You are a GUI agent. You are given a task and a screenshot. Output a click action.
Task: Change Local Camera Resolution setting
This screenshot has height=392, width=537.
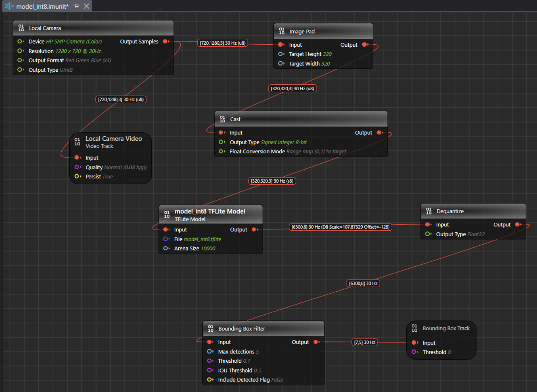click(78, 51)
